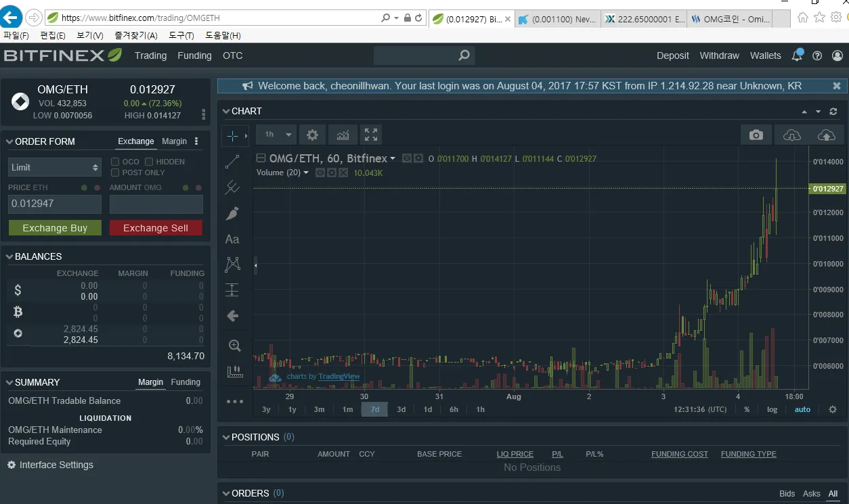Collapse the CHART panel

[226, 111]
